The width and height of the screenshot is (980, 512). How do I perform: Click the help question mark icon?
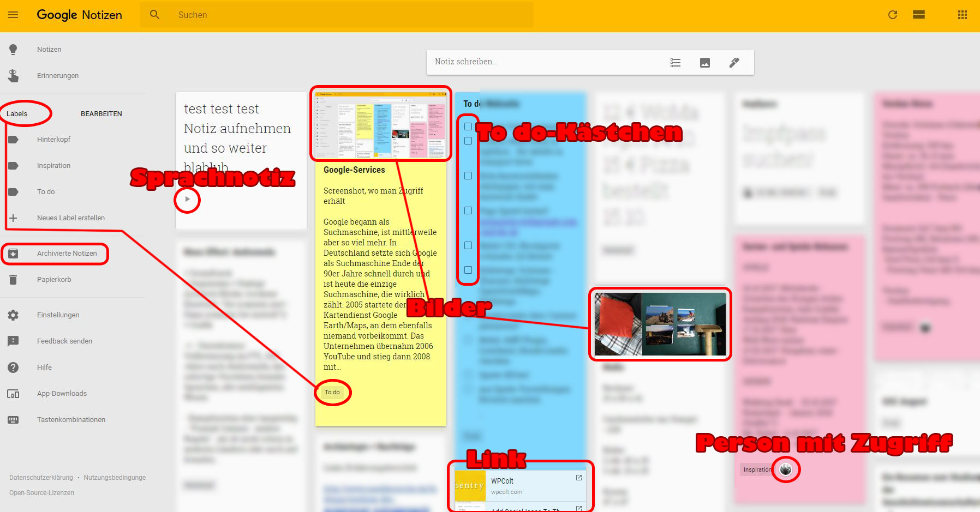click(x=13, y=368)
